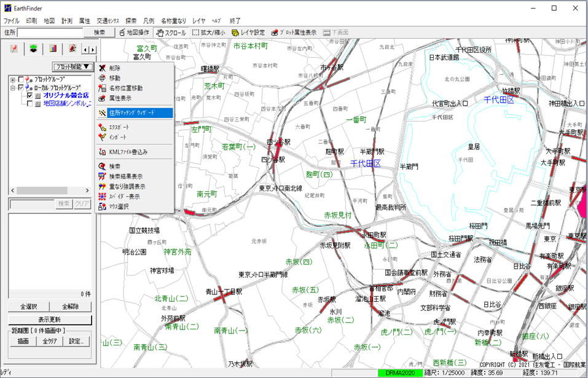The height and width of the screenshot is (378, 588).
Task: Expand the プロットグループ tree node
Action: pos(13,79)
